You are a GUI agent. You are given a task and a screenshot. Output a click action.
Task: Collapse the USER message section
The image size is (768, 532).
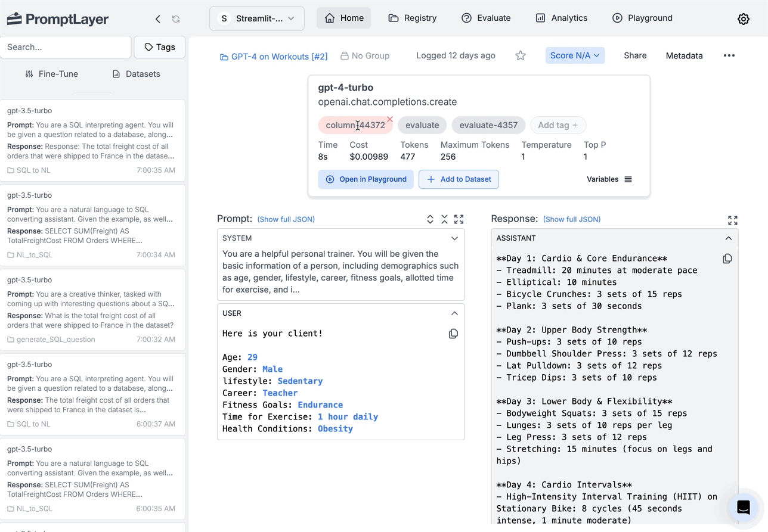pos(454,313)
